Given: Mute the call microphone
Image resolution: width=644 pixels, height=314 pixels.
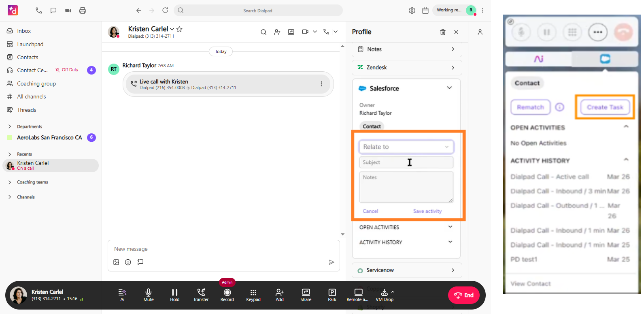Looking at the screenshot, I should coord(149,295).
